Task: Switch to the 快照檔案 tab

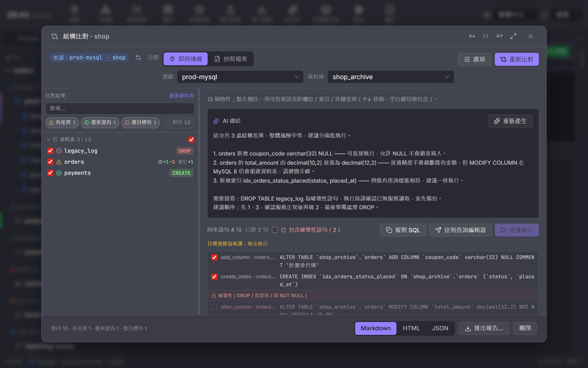Action: [231, 59]
